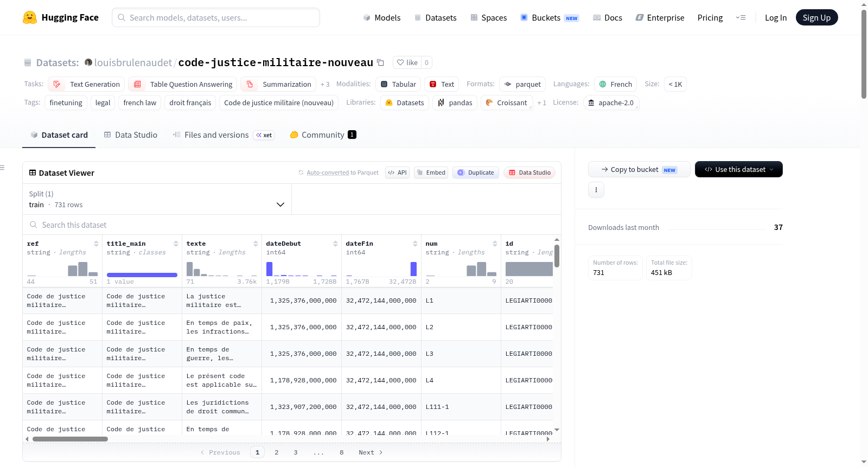
Task: Open the apache-2.0 license tag
Action: pos(611,103)
